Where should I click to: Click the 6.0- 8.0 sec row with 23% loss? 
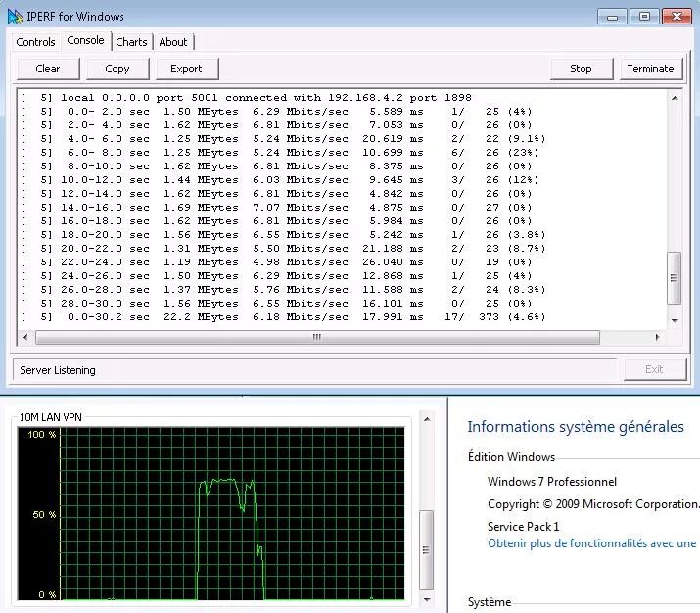[280, 153]
